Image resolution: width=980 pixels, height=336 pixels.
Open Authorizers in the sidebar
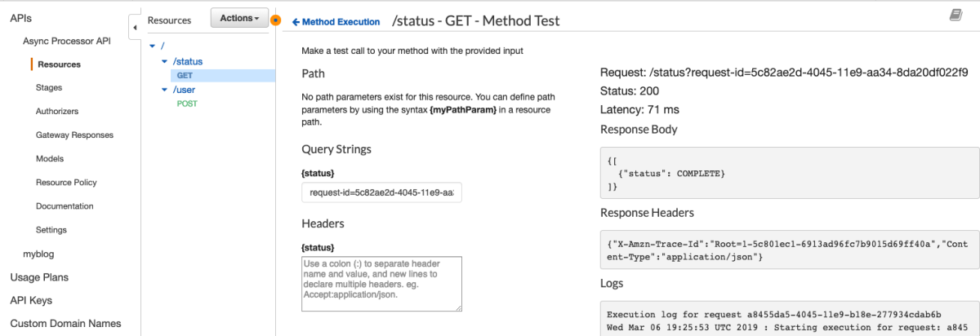click(x=57, y=111)
